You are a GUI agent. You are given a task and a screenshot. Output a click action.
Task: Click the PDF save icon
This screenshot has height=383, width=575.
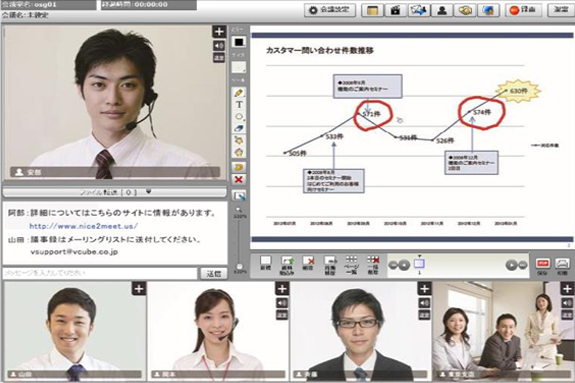(542, 263)
